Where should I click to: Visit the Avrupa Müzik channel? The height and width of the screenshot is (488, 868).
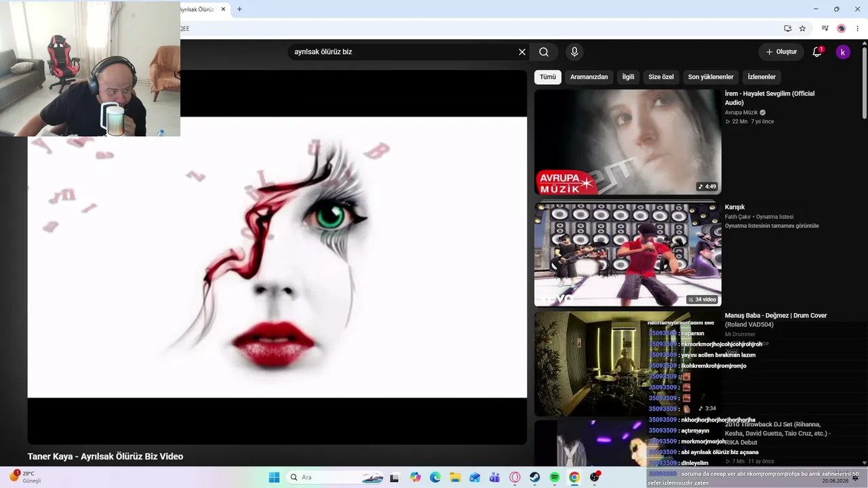pyautogui.click(x=741, y=113)
